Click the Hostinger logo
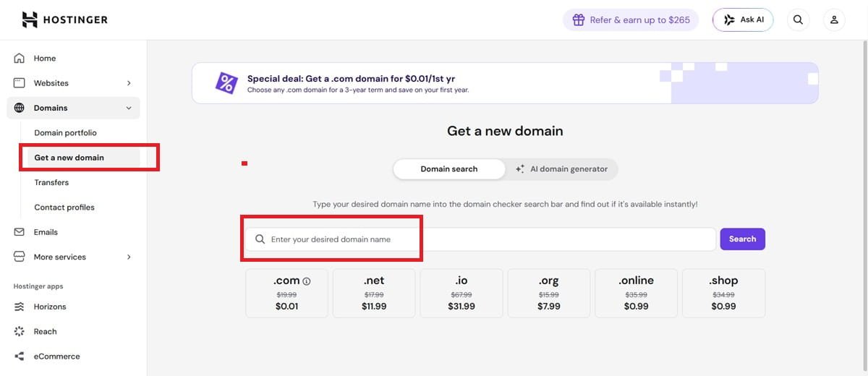This screenshot has width=868, height=376. (x=65, y=20)
